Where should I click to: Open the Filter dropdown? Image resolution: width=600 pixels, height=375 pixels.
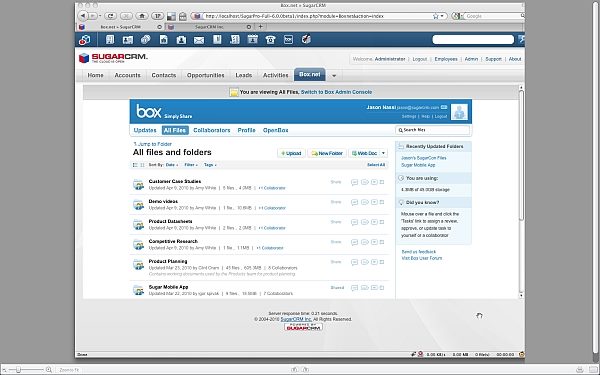coord(191,165)
